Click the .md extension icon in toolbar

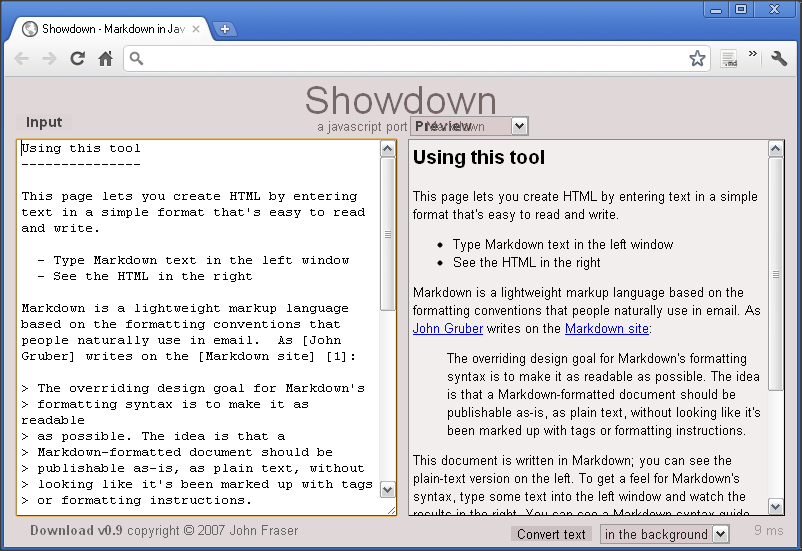tap(729, 58)
